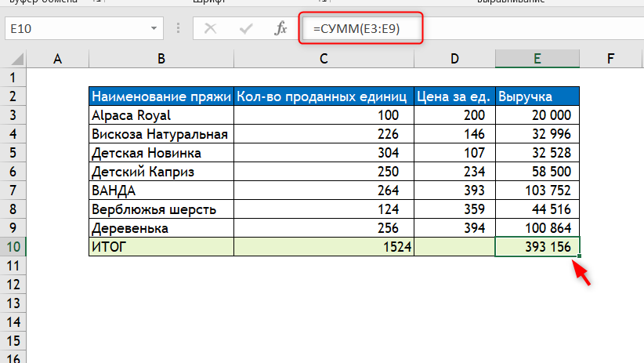Click the Name Box showing E10
Screen dimensions: 644x363
84,28
